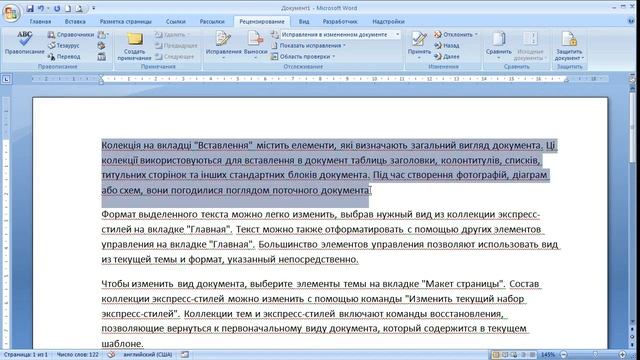Save document via Quick Access toolbar
Image resolution: width=640 pixels, height=360 pixels.
click(x=30, y=8)
